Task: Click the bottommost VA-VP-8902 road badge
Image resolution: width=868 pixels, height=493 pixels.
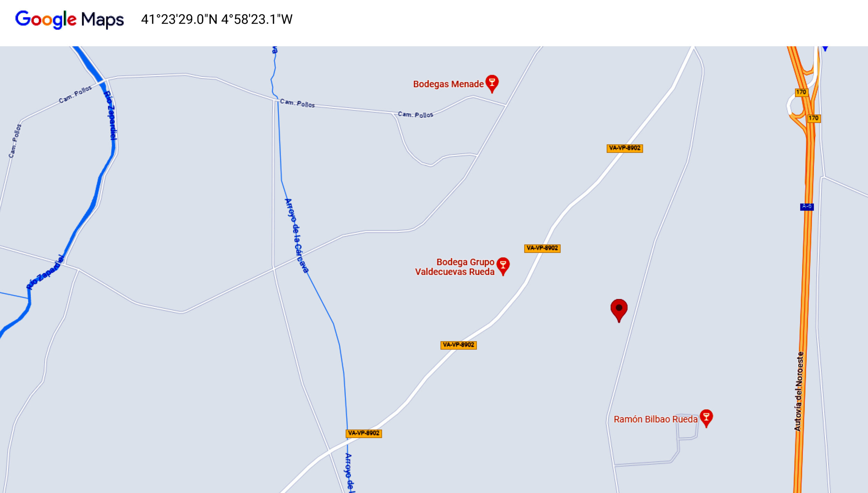Action: coord(364,434)
